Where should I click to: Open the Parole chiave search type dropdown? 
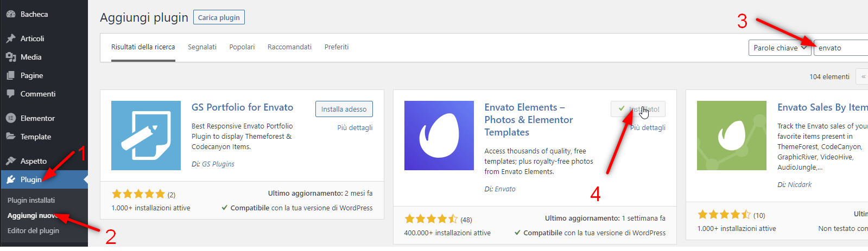point(780,48)
